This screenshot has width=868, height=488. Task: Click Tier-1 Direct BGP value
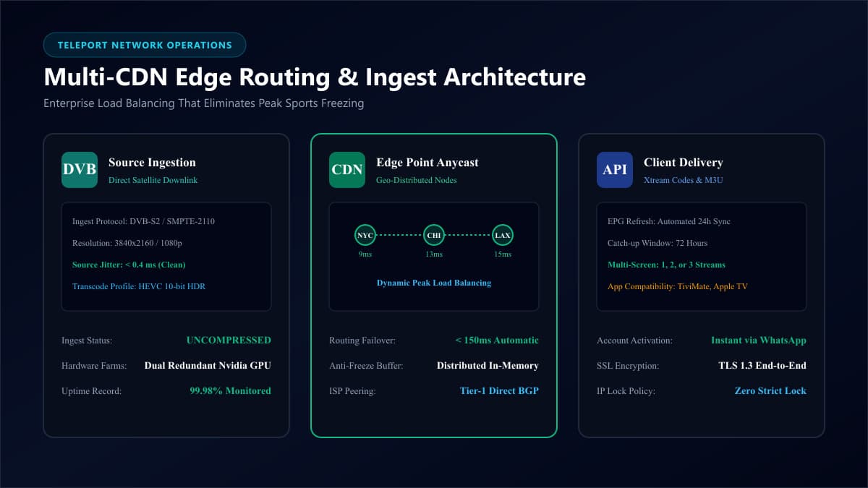tap(499, 391)
